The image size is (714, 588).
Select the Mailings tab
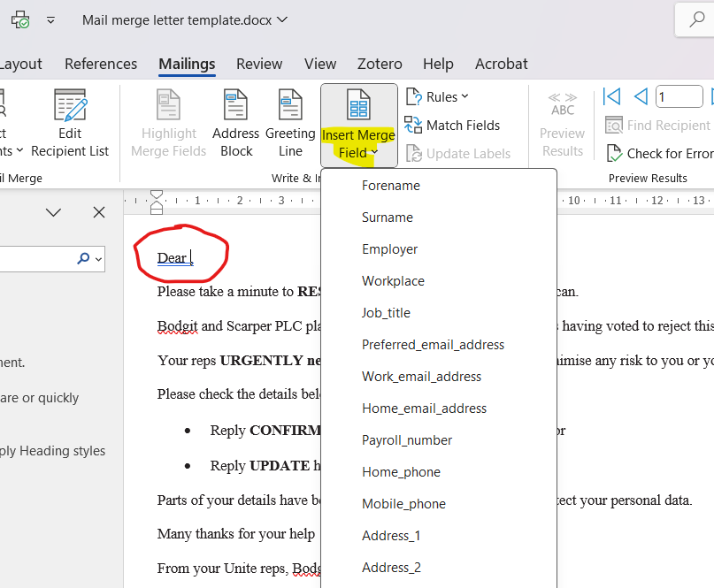pos(187,64)
